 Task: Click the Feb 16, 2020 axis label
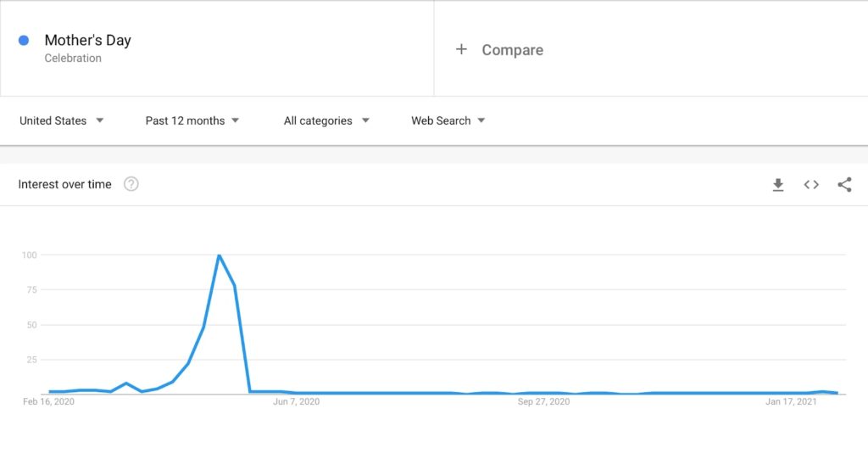[48, 401]
